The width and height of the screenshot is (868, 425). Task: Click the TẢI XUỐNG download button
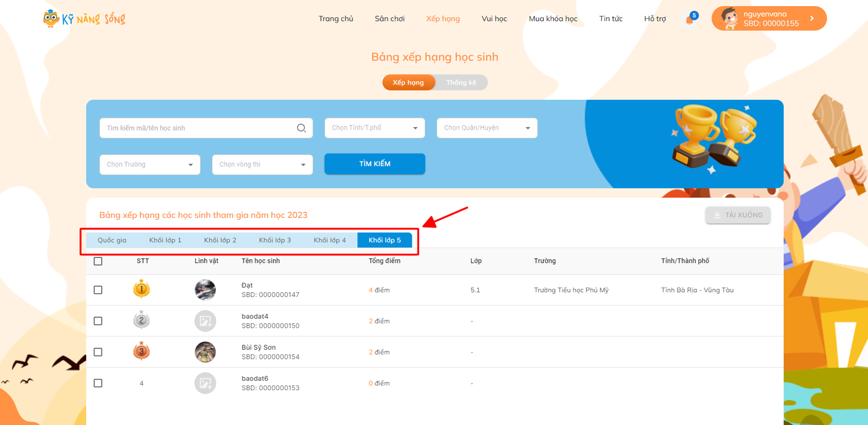click(738, 215)
